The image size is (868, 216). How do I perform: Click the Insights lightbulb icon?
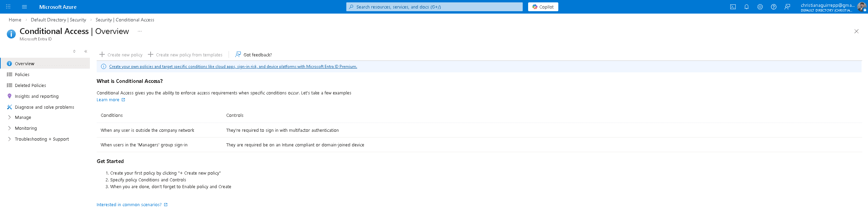pyautogui.click(x=9, y=96)
